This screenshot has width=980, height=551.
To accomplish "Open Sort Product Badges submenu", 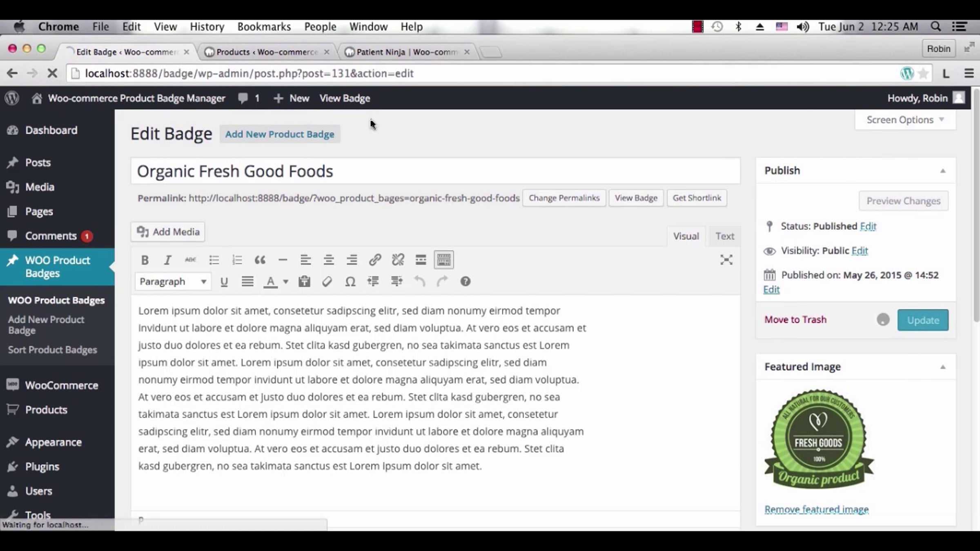I will pyautogui.click(x=53, y=350).
